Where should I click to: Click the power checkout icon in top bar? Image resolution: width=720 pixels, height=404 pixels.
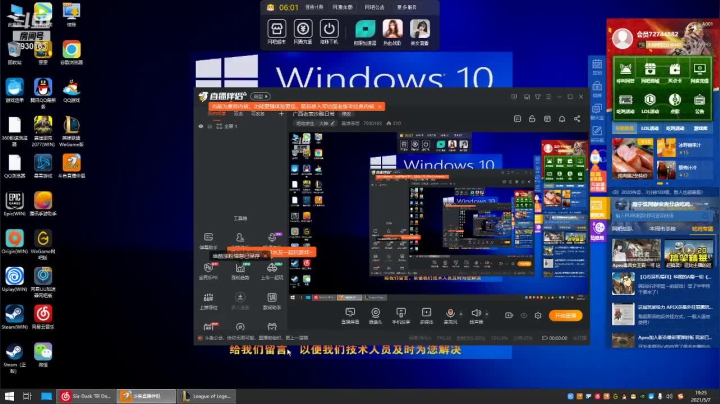coord(329,29)
